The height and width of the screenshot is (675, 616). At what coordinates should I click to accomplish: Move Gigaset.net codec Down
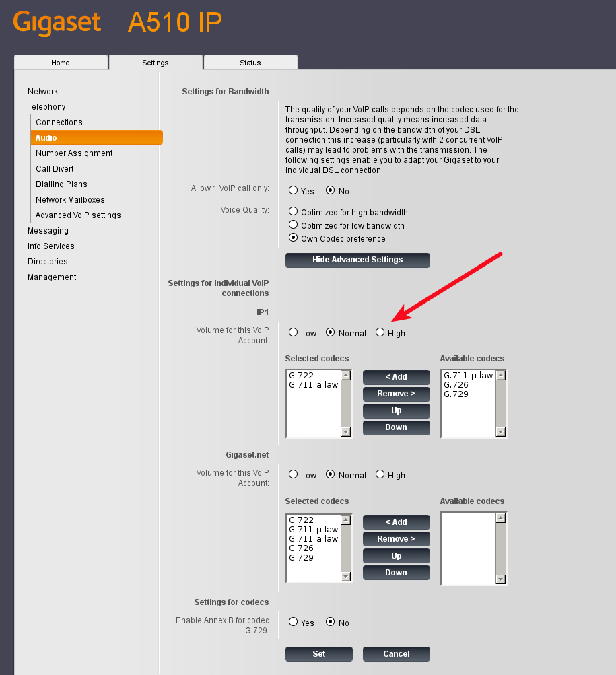coord(397,573)
